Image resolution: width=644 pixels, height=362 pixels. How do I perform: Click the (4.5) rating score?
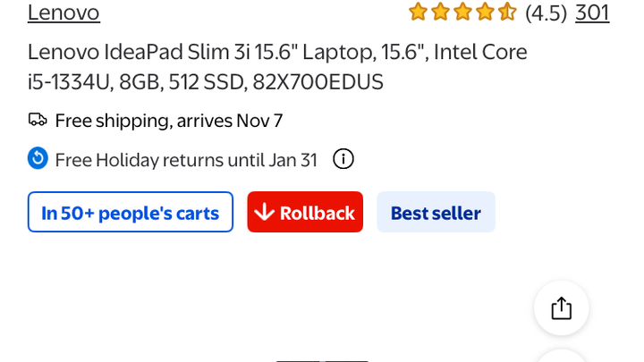(x=546, y=13)
